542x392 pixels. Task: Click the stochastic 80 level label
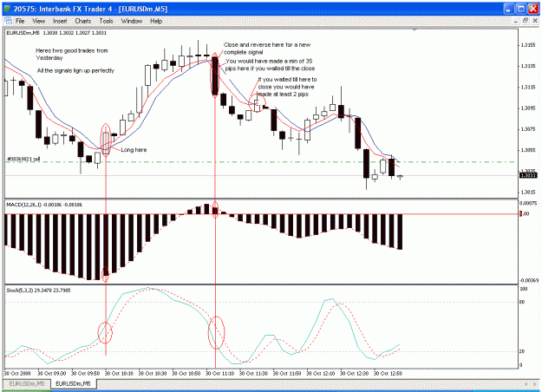[522, 302]
